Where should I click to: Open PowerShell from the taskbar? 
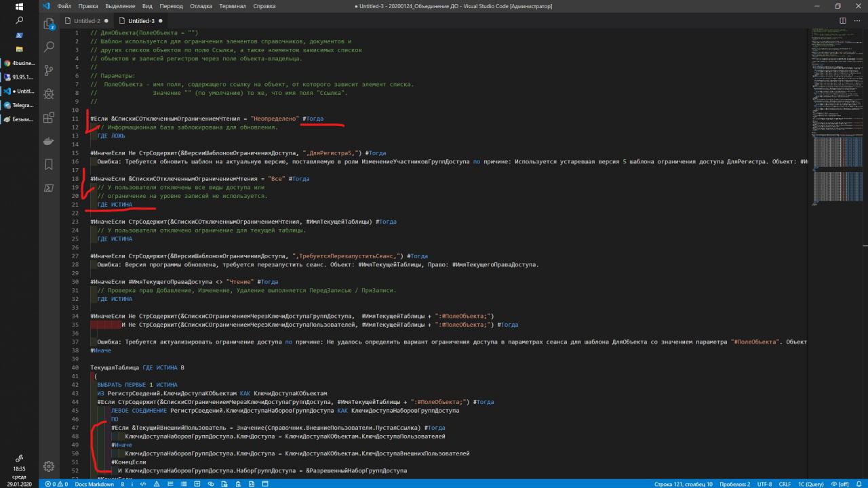coord(19,35)
